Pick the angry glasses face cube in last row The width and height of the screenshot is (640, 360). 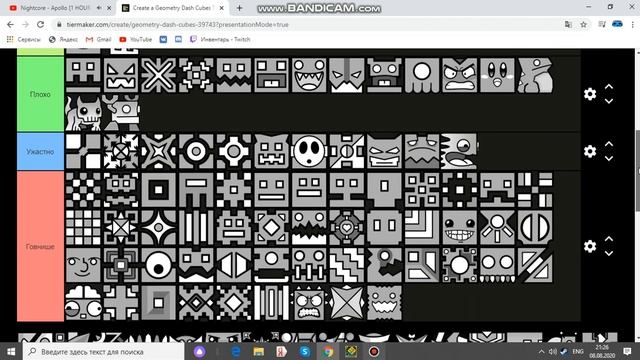[309, 302]
